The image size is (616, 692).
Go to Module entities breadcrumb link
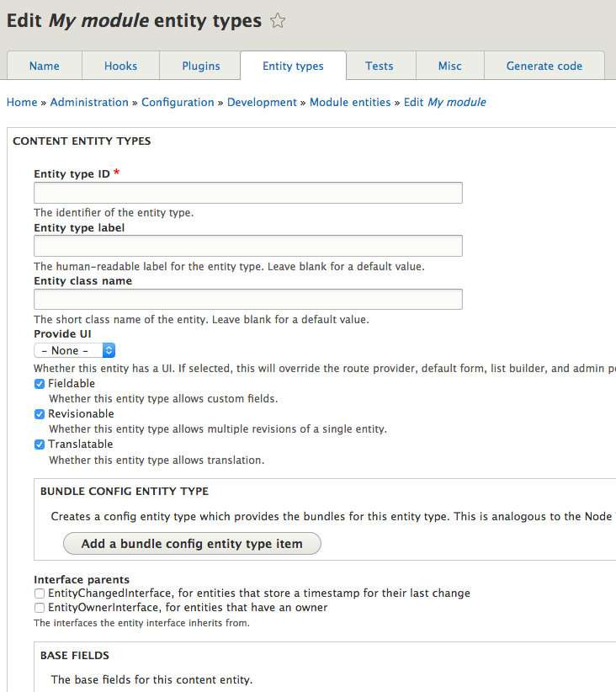(x=350, y=103)
